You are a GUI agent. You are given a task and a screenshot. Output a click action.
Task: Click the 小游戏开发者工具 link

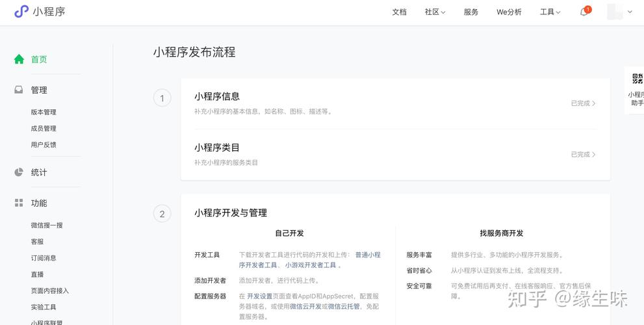pyautogui.click(x=311, y=265)
